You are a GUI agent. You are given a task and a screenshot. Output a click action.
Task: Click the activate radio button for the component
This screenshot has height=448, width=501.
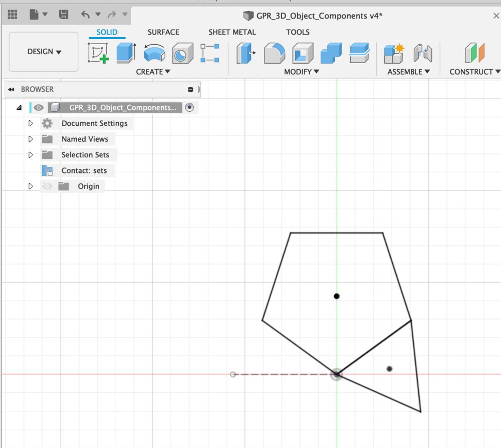click(x=189, y=107)
